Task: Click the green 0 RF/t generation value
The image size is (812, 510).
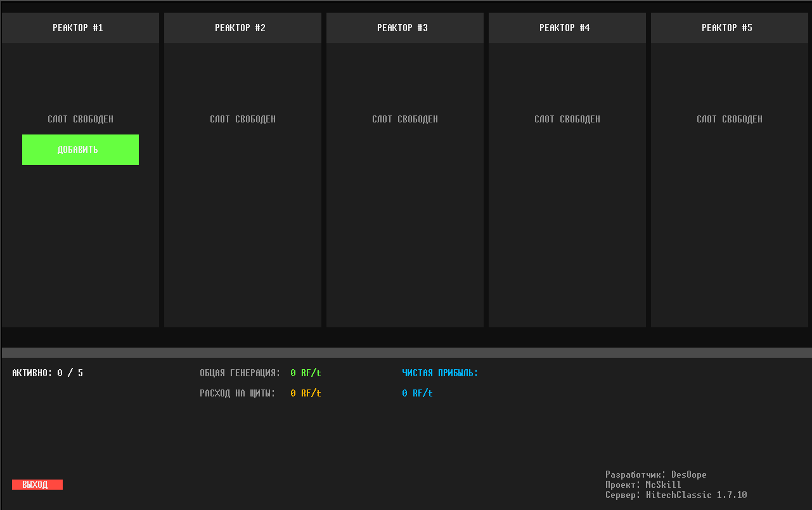Action: click(x=306, y=373)
